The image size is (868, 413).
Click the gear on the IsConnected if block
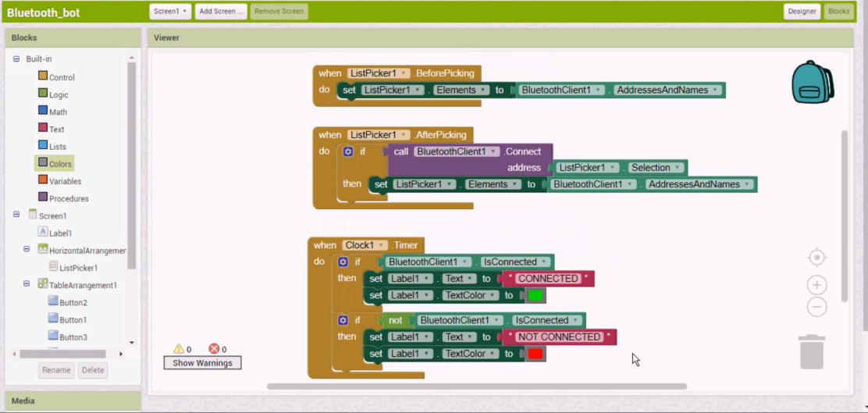point(343,262)
